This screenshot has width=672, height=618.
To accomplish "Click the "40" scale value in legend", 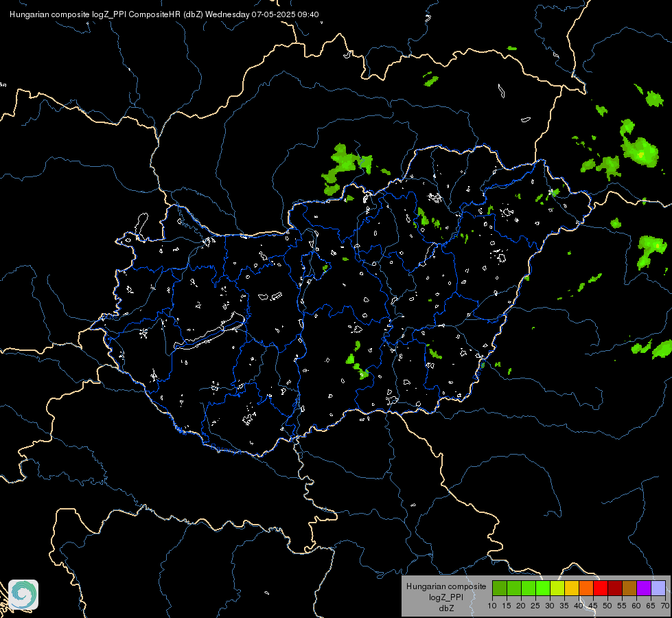I will point(579,606).
